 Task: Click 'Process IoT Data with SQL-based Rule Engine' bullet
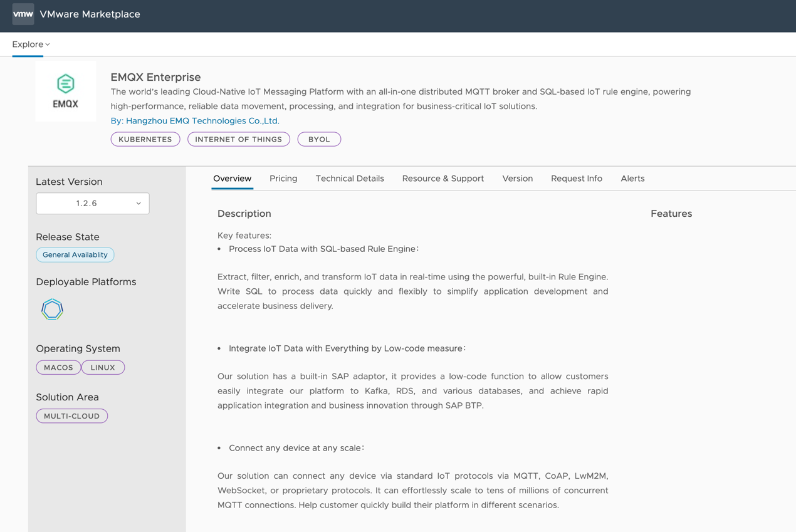point(323,249)
